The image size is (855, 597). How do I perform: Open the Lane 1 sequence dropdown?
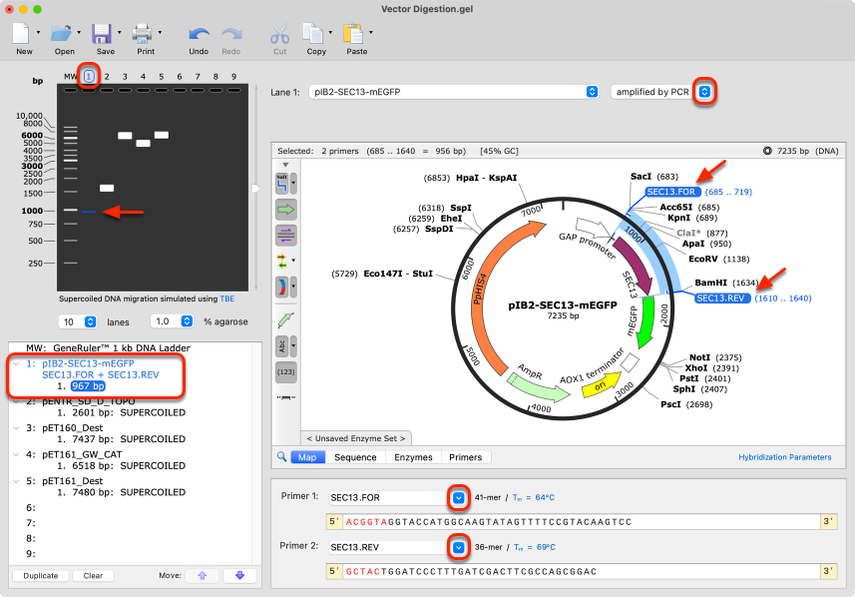[x=592, y=92]
